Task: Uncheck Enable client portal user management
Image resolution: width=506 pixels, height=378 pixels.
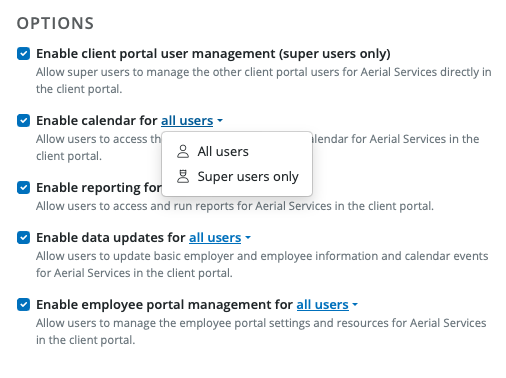Action: click(23, 53)
